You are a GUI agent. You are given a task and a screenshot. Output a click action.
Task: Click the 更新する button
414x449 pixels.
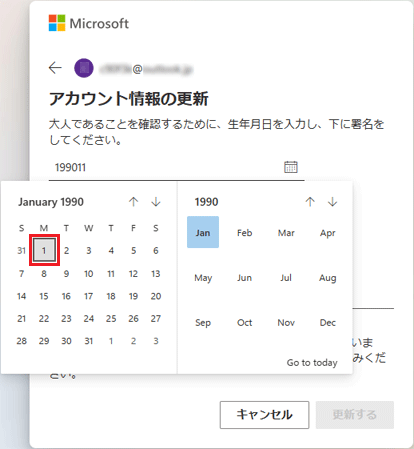click(355, 415)
